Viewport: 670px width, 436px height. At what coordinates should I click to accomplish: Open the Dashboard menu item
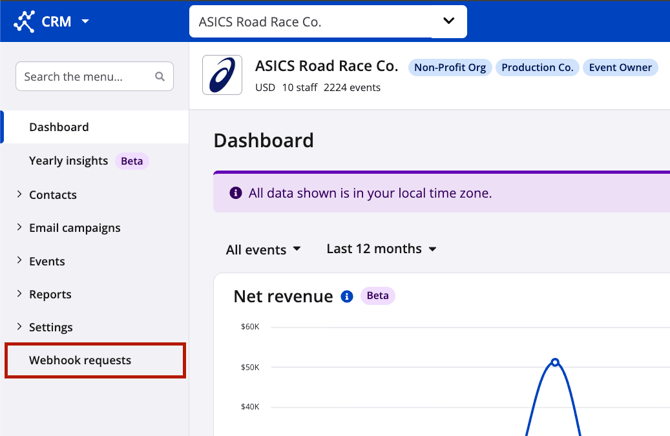(x=94, y=127)
